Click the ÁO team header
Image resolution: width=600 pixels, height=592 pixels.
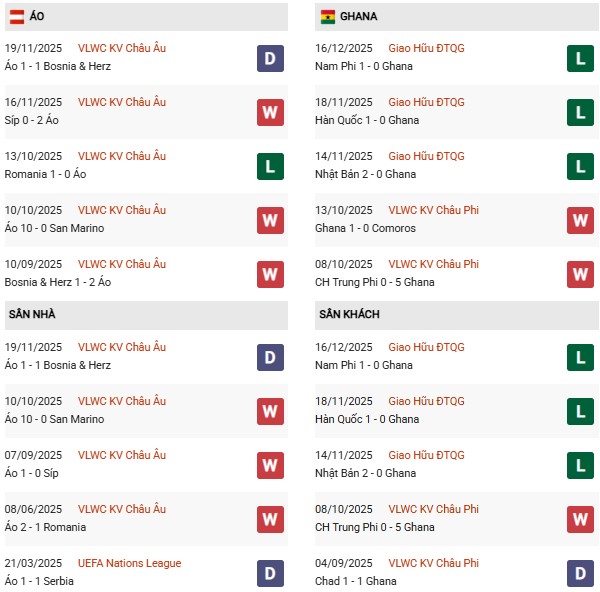point(38,17)
